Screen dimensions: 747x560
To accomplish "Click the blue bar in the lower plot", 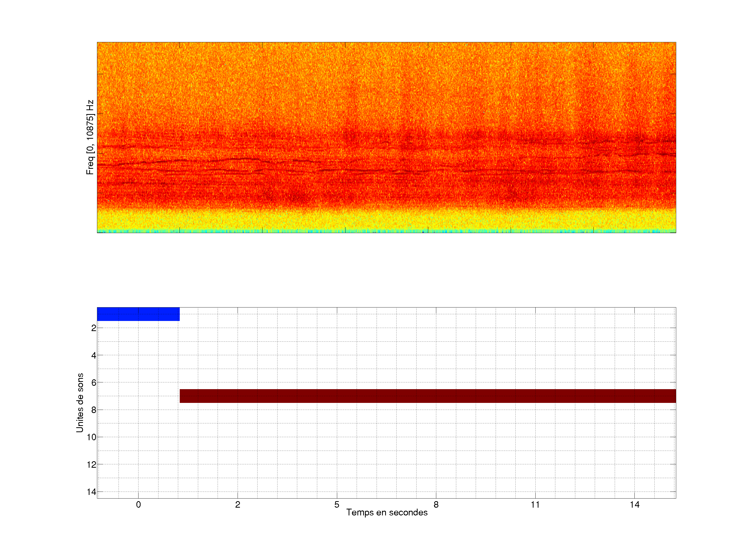I will (x=138, y=314).
